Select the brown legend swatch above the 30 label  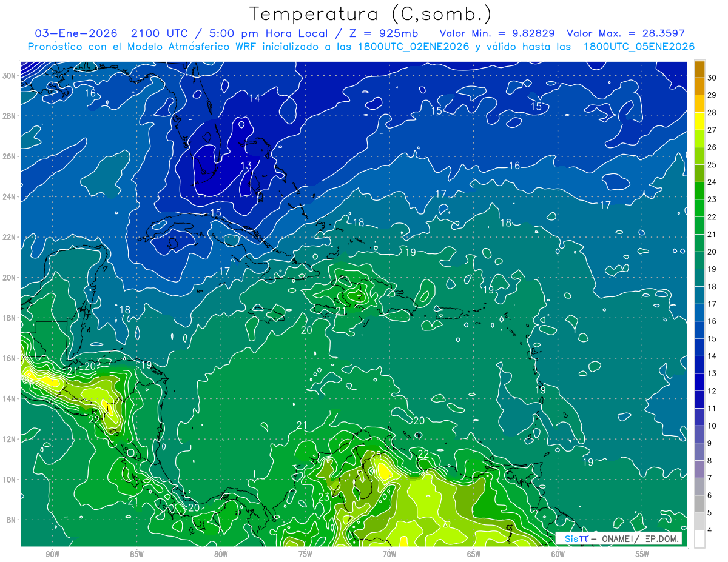point(699,69)
